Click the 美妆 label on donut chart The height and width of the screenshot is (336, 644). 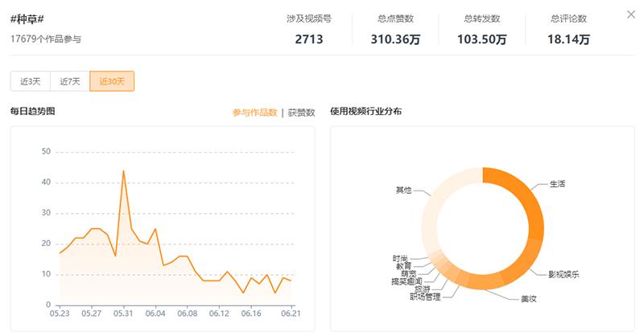[x=528, y=299]
